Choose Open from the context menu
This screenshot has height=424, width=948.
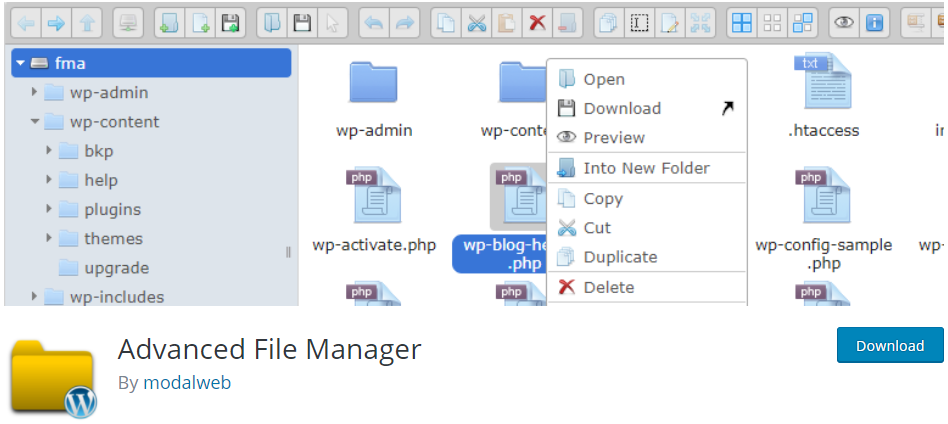pyautogui.click(x=647, y=79)
